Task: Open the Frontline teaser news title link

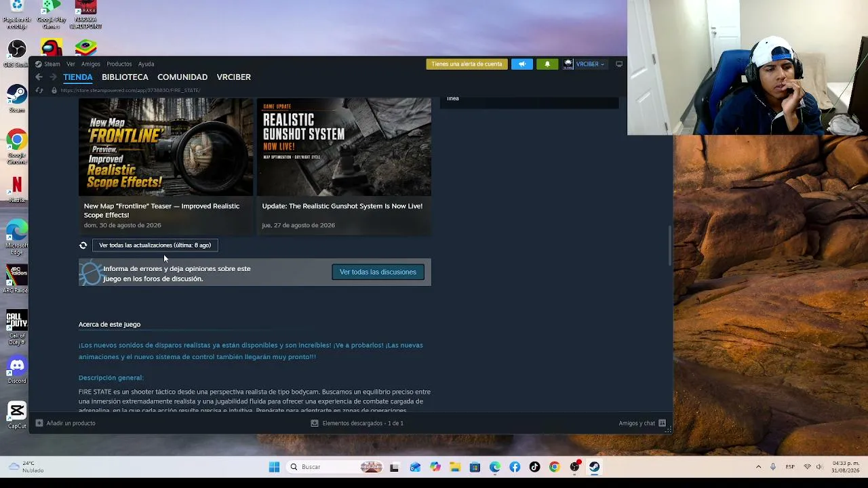Action: [161, 210]
